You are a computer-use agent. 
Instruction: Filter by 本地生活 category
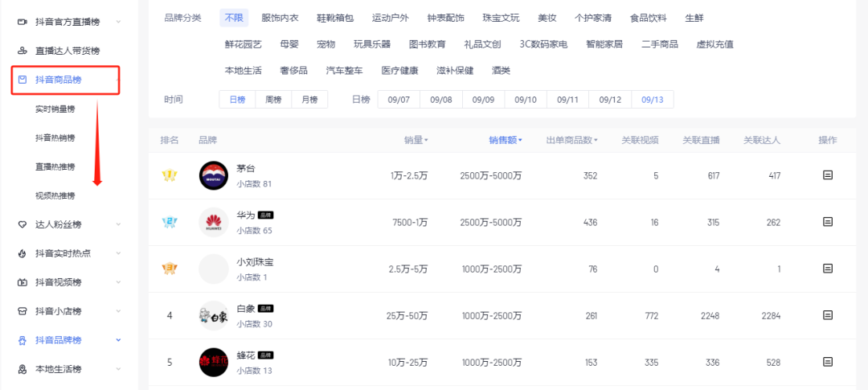pos(244,71)
